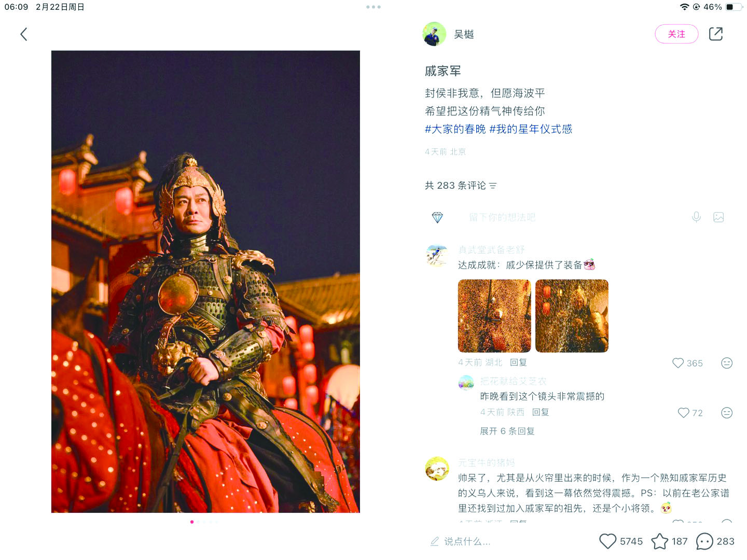Open the #大家的春晚 hashtag
Screen dimensions: 747x560
[x=455, y=129]
